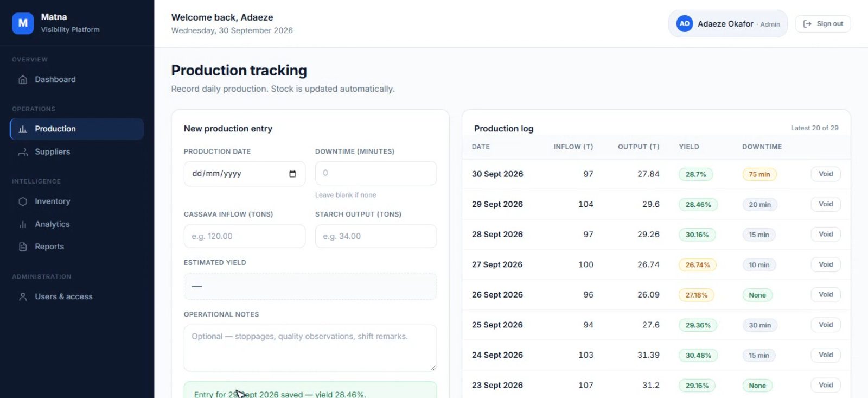Void the 24 Sept 2026 entry
The width and height of the screenshot is (868, 398).
click(826, 355)
